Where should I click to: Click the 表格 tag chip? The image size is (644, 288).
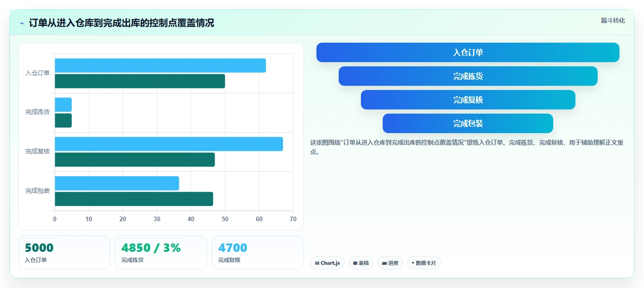[361, 263]
